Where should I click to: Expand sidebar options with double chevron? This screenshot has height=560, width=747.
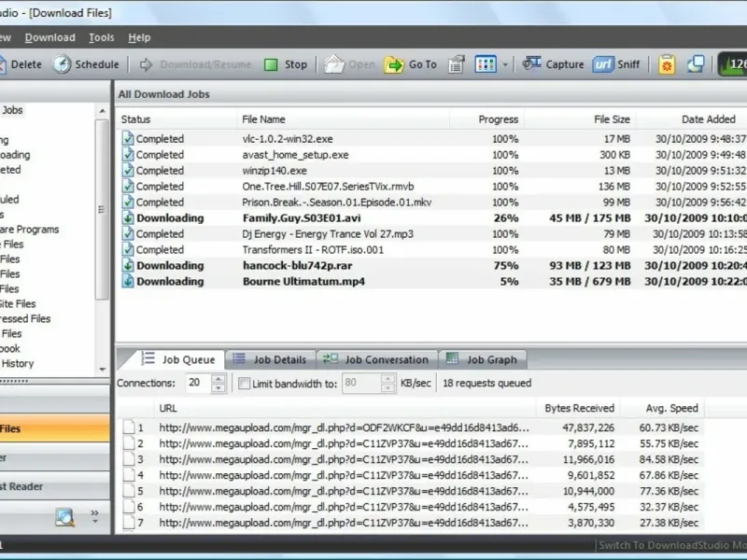(94, 516)
